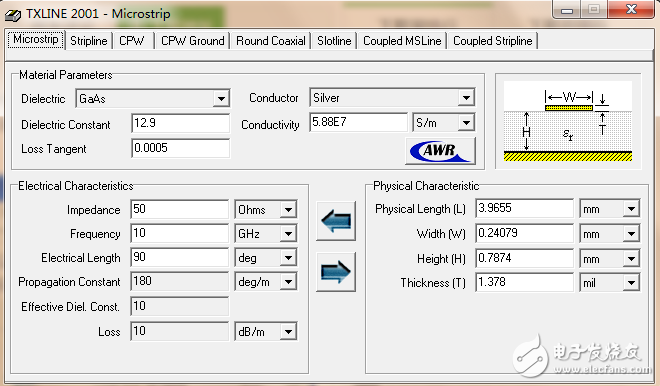660x386 pixels.
Task: Click the Effective Diel. Const. value field
Action: (180, 306)
